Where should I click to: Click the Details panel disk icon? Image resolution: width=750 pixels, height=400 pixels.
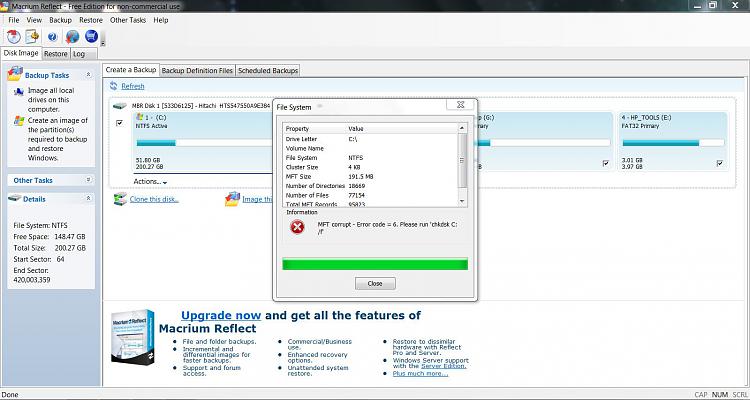coord(15,198)
